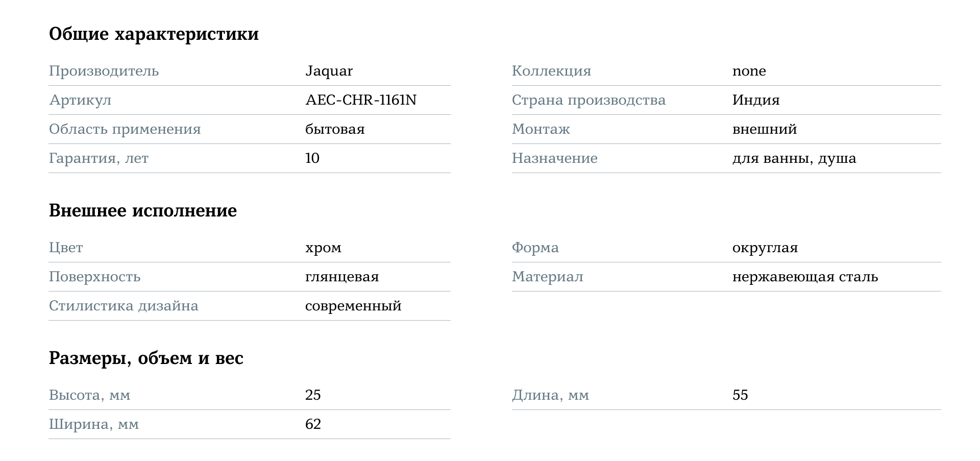Viewport: 980px width, 461px height.
Task: Click the color value "хром"
Action: pos(323,248)
